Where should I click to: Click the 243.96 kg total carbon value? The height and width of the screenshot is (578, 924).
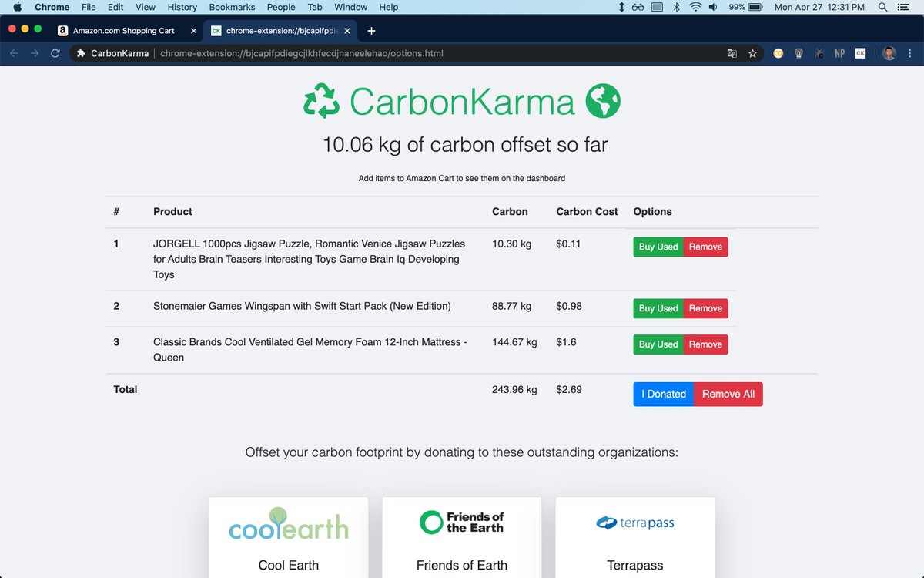[x=514, y=390]
